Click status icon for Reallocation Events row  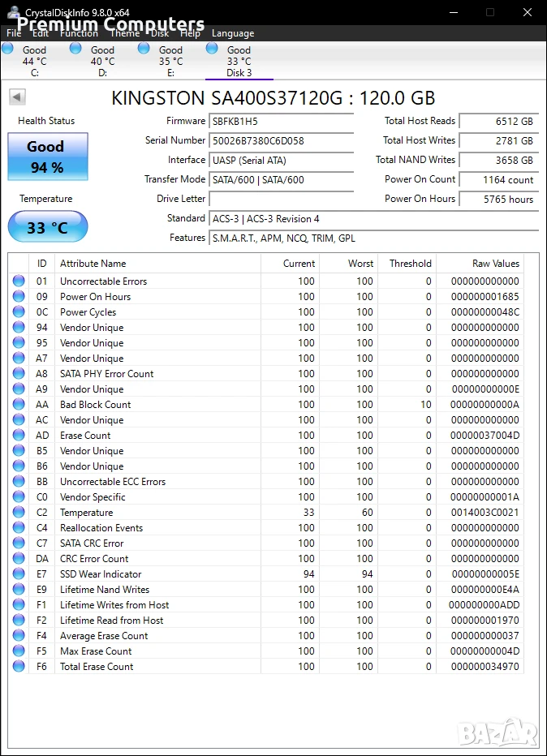point(19,527)
